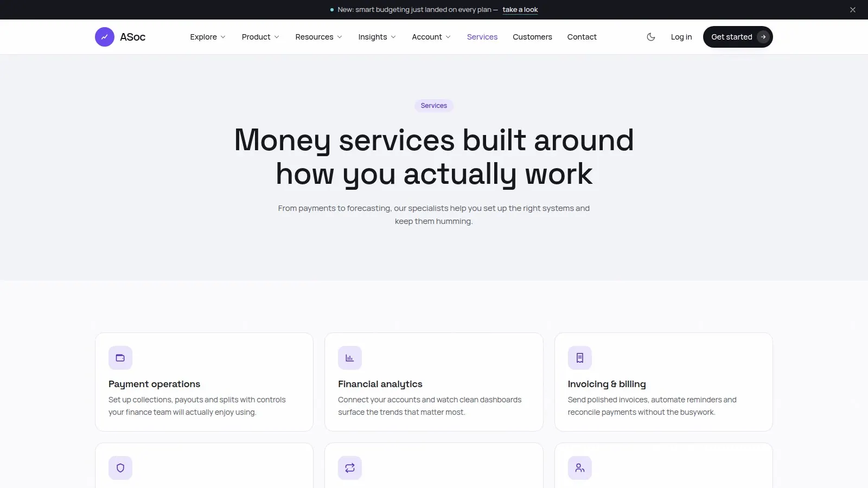Viewport: 868px width, 488px height.
Task: Expand the Account dropdown menu
Action: click(431, 37)
